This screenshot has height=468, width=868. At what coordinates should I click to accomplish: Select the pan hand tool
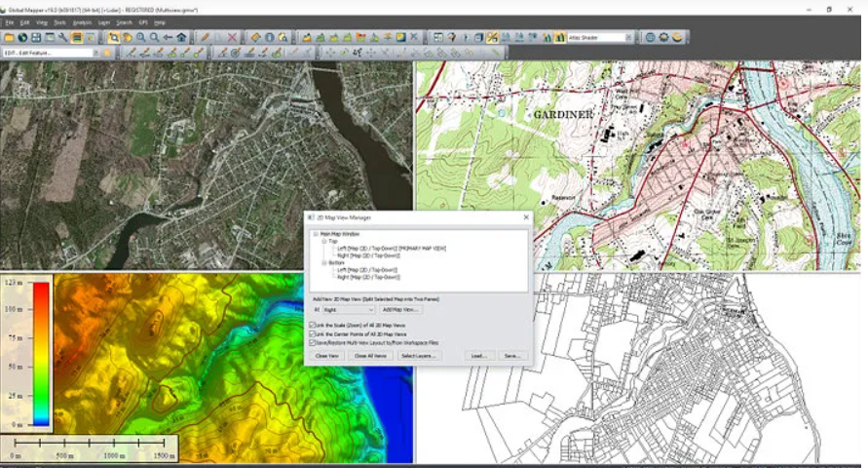[x=128, y=38]
